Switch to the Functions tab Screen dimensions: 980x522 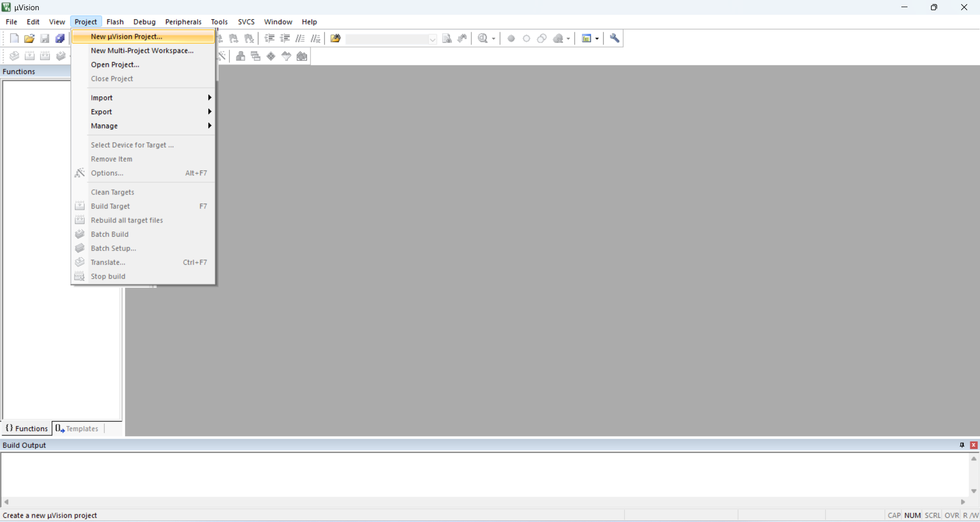[x=27, y=429]
